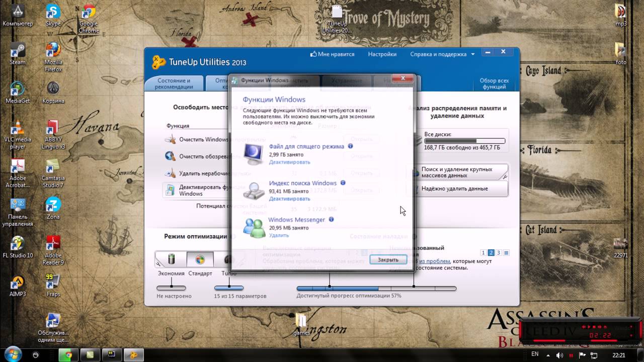
Task: Open Корзина recycle bin icon
Action: [53, 93]
